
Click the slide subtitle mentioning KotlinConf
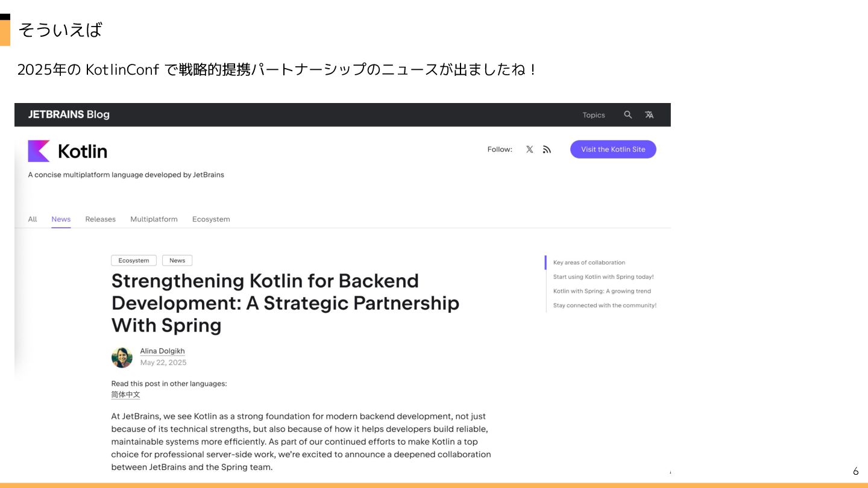pos(277,70)
